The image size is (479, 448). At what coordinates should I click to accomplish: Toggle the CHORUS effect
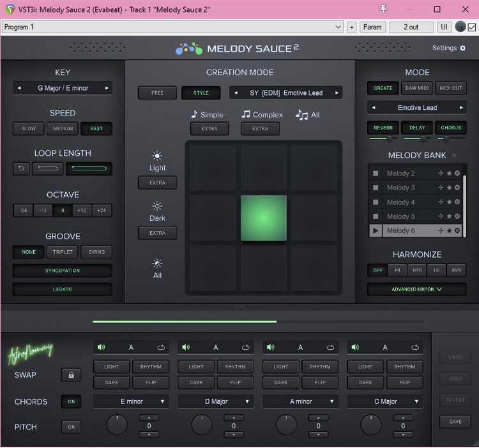click(x=451, y=128)
